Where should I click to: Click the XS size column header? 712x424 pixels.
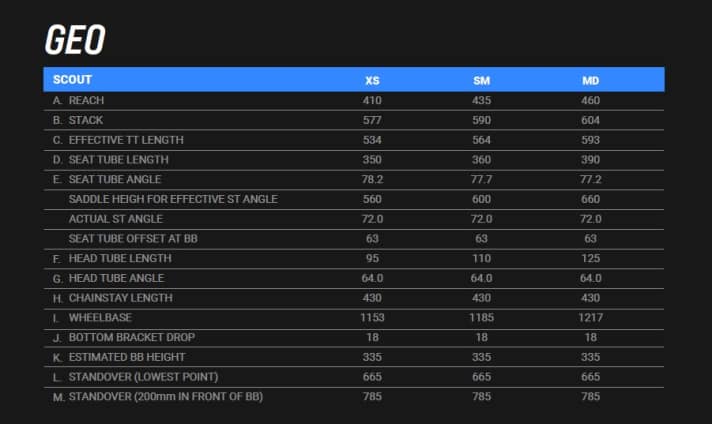pos(372,80)
